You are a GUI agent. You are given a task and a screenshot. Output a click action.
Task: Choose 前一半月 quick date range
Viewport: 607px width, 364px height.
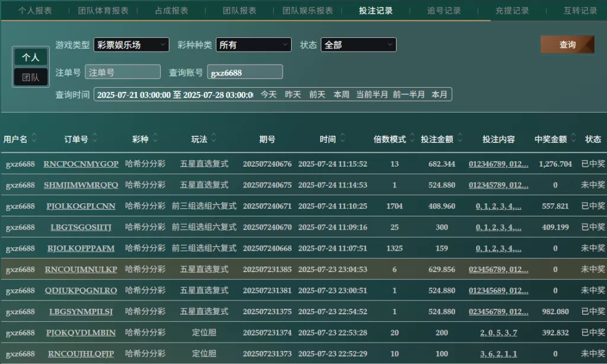pyautogui.click(x=409, y=95)
